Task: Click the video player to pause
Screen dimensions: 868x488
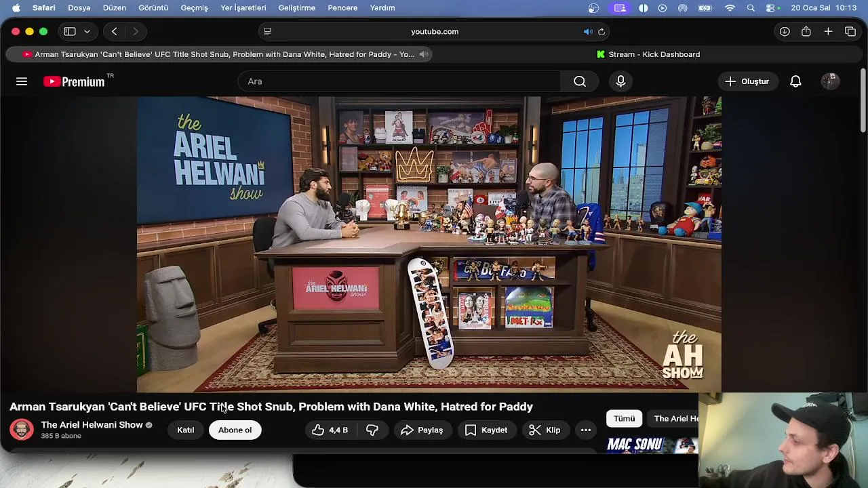Action: pyautogui.click(x=429, y=244)
